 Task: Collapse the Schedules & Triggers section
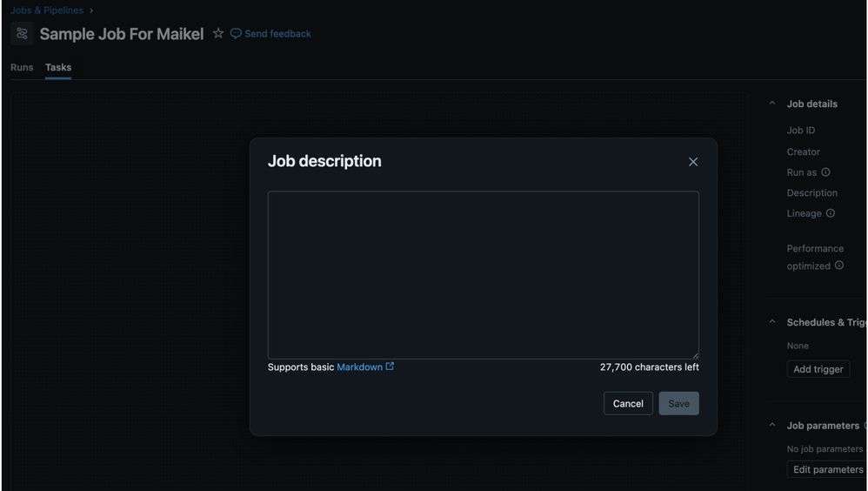772,322
